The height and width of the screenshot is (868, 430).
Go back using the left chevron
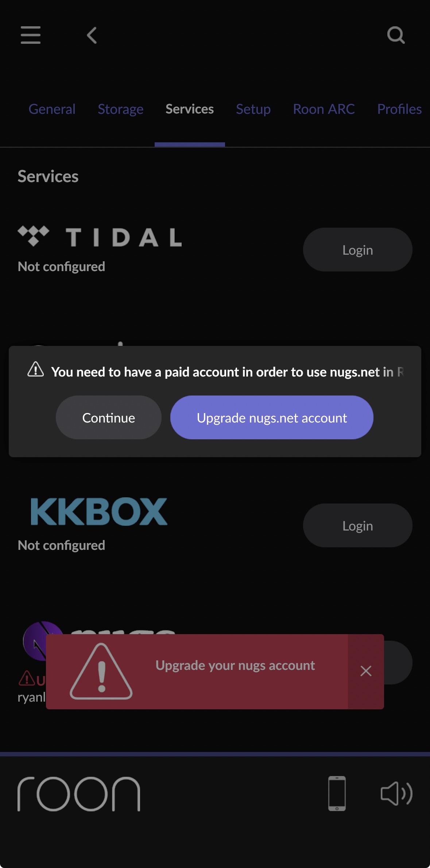(92, 35)
